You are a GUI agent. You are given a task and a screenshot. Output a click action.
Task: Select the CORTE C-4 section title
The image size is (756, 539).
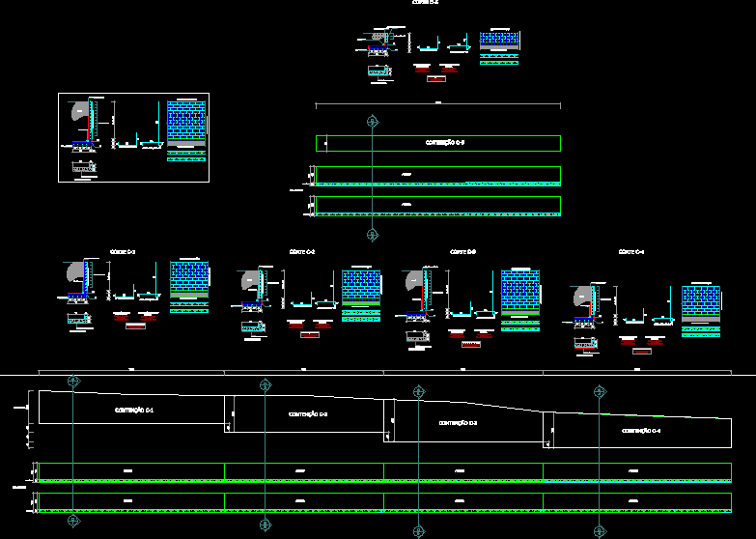(x=630, y=252)
